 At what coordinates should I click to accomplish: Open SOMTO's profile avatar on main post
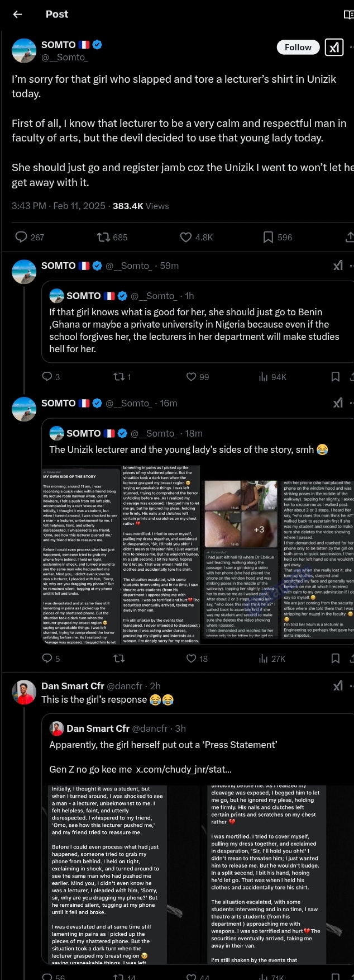pyautogui.click(x=24, y=51)
